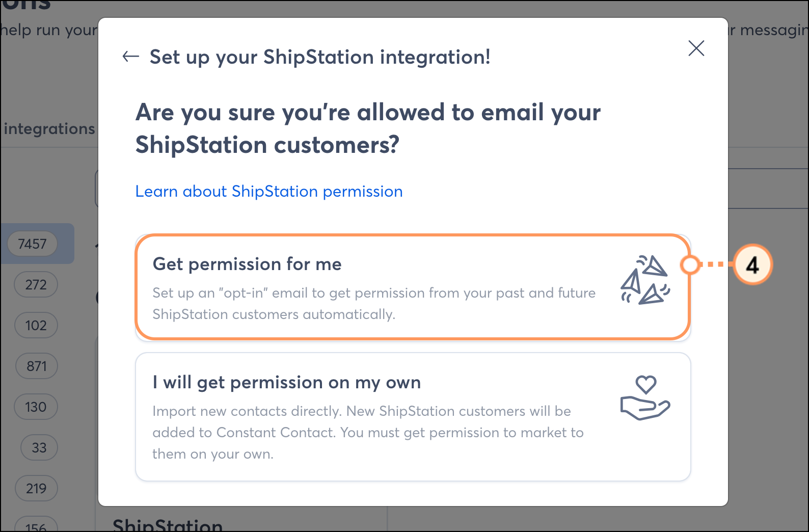The width and height of the screenshot is (809, 532).
Task: Click the paper airplanes icon
Action: [645, 280]
